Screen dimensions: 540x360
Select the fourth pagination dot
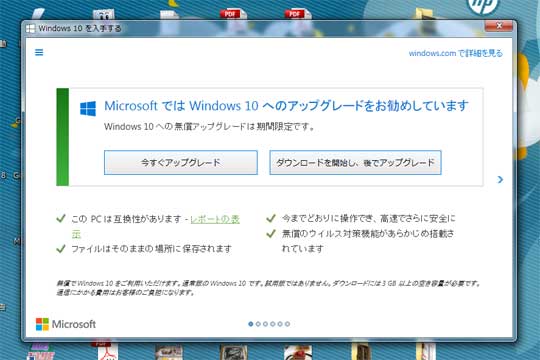click(273, 324)
